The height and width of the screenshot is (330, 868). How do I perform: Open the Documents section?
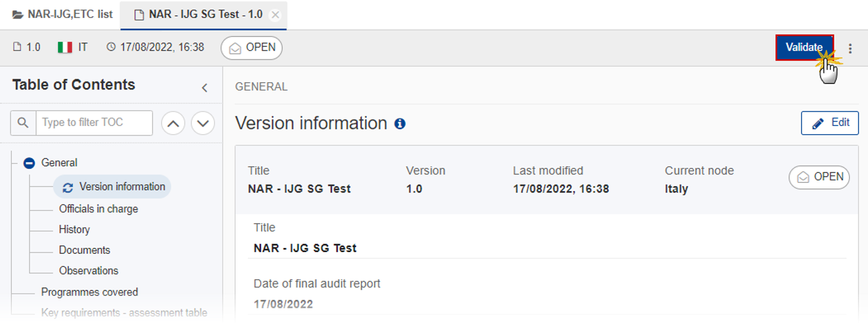pyautogui.click(x=85, y=250)
